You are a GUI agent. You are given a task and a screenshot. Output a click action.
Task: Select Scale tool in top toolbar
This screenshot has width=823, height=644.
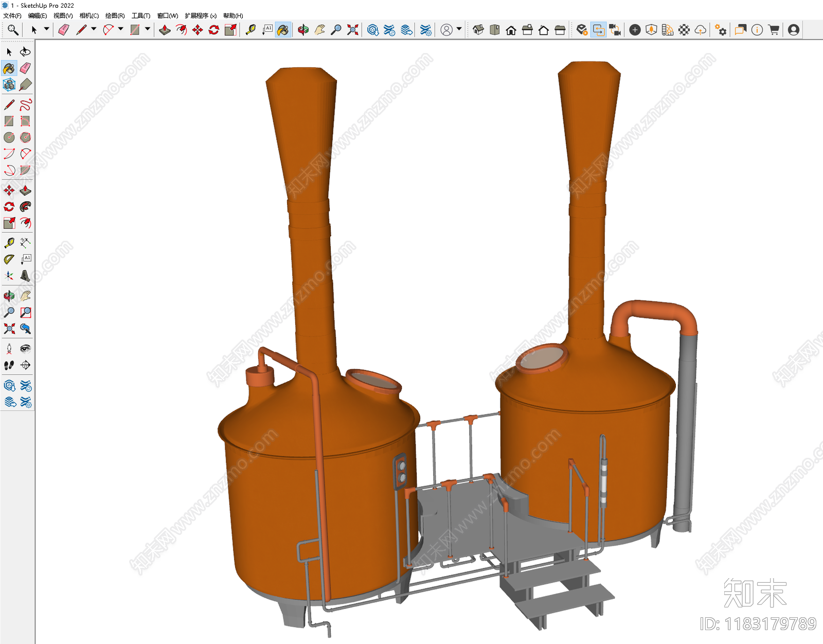(230, 30)
